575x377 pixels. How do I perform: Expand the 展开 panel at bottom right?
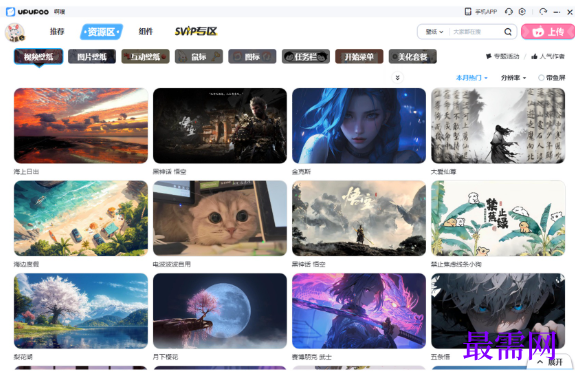coord(550,362)
